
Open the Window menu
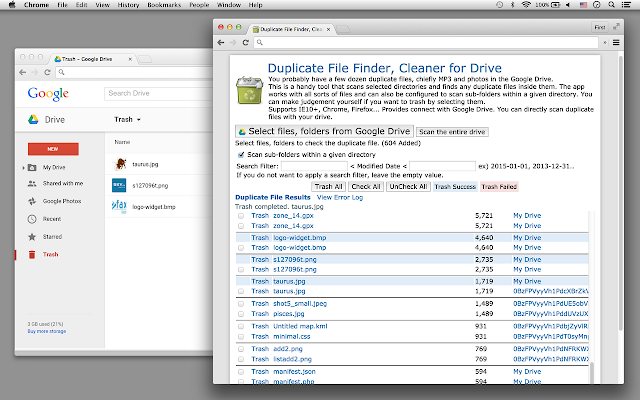229,5
